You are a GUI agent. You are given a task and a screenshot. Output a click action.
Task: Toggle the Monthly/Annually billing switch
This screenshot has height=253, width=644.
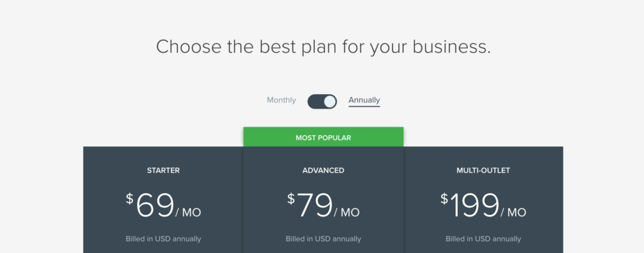click(x=322, y=102)
